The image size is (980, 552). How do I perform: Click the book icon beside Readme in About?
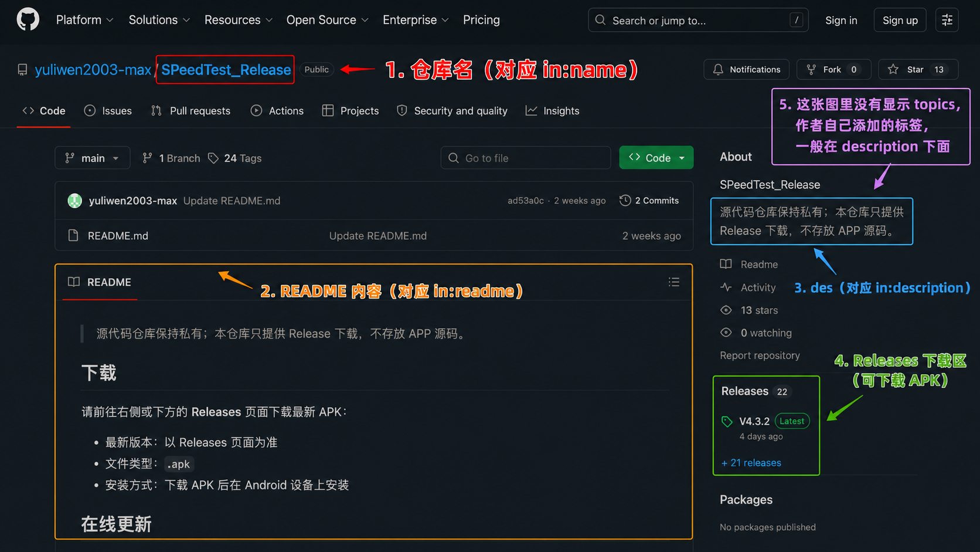(726, 264)
